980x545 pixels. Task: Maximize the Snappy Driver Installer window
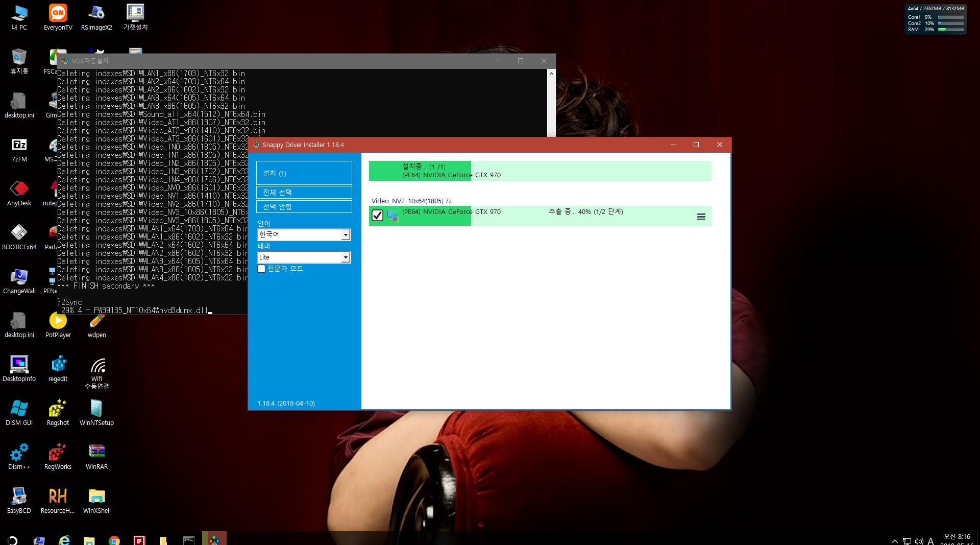click(x=696, y=145)
